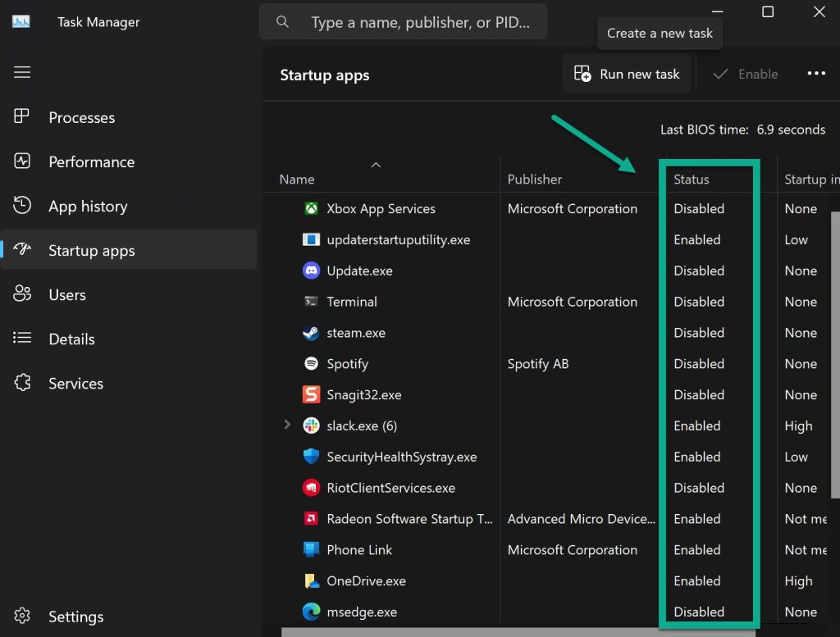Click the Snagit32.exe icon
Image resolution: width=840 pixels, height=637 pixels.
[x=311, y=394]
